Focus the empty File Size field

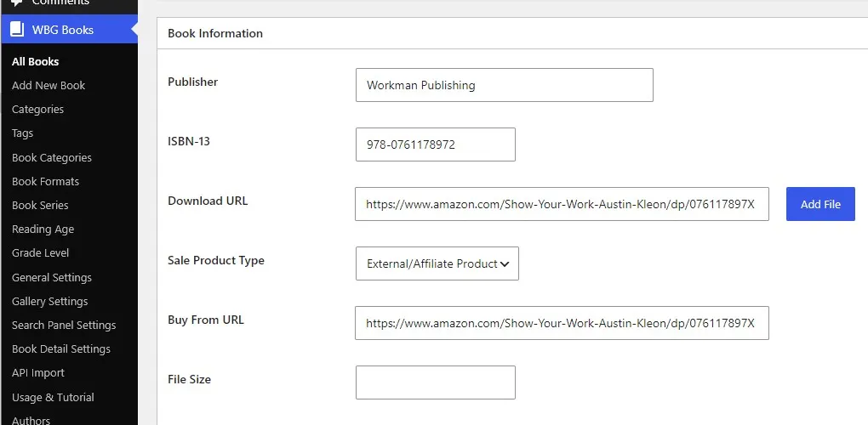pos(436,382)
